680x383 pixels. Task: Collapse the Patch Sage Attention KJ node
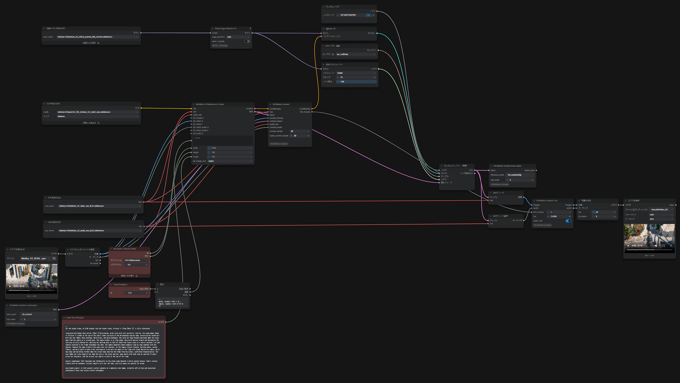pos(212,29)
